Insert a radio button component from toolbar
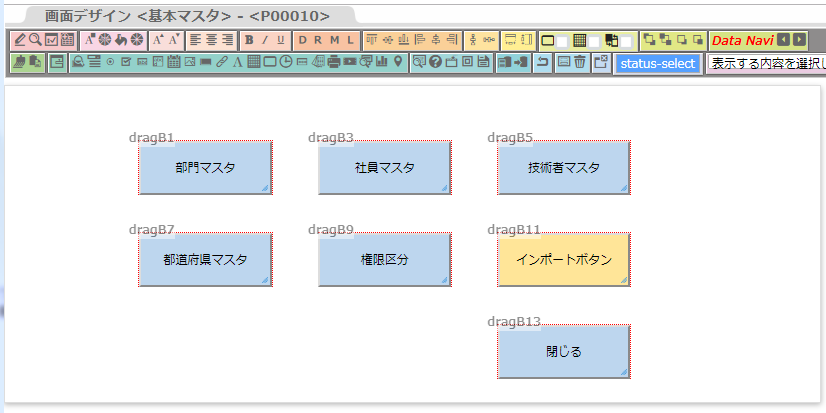826x413 pixels. click(x=110, y=62)
